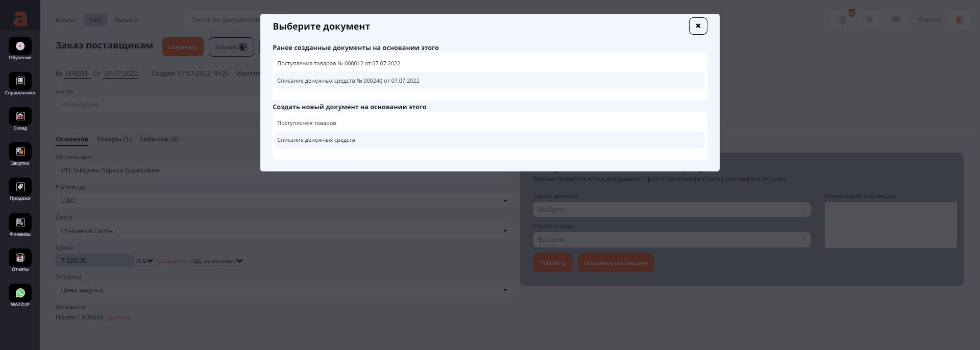
Task: Open Справочники in the sidebar
Action: [x=20, y=82]
